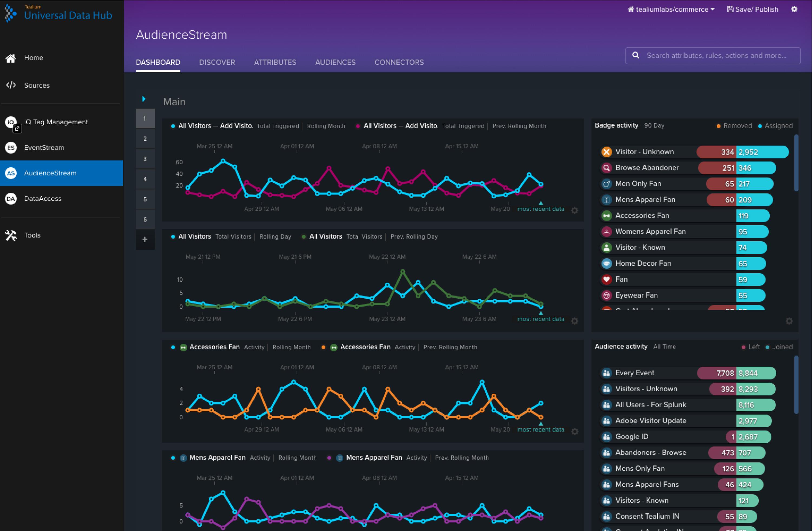Click the Visitors - Unknown audience row
812x531 pixels.
(x=687, y=389)
